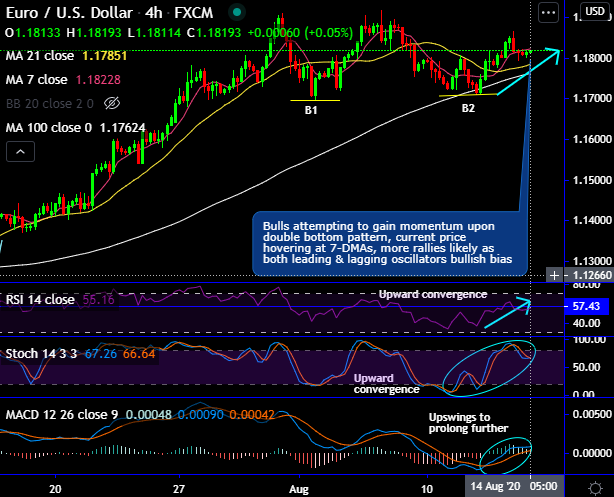Click the MACD histogram value 0.00048
614x497 pixels.
coord(149,415)
